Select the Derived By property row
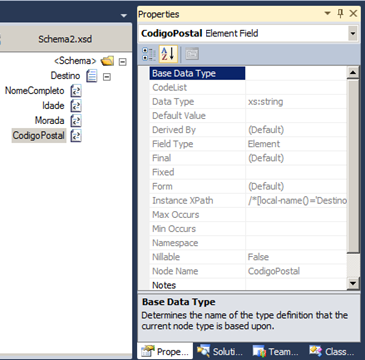This screenshot has height=360, width=365. (248, 130)
